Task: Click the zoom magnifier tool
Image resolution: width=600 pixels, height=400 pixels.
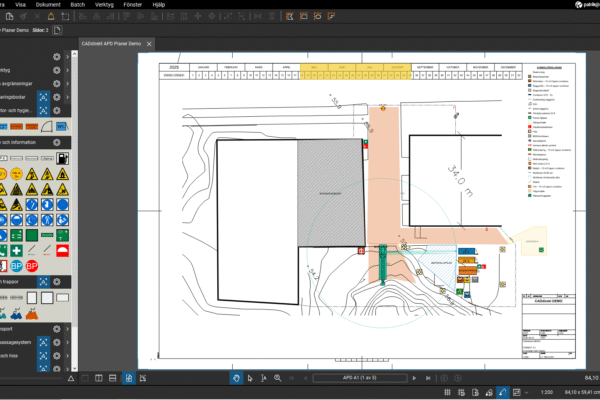Action: coord(276,378)
